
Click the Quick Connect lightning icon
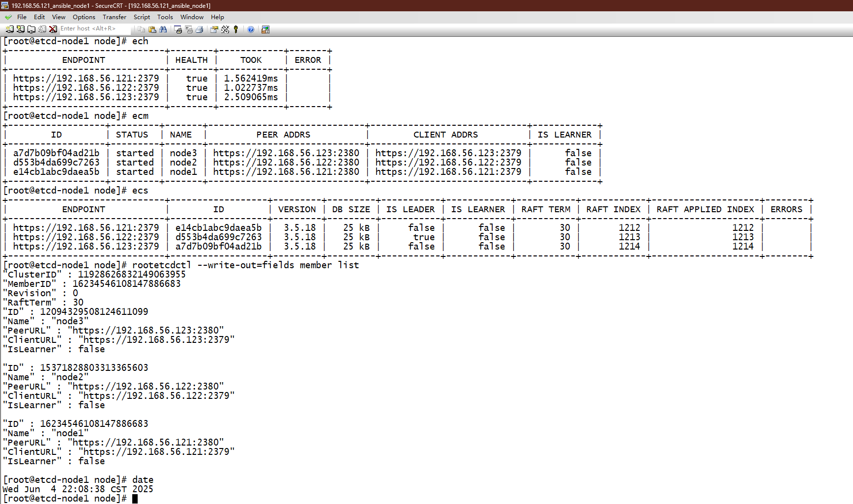tap(21, 29)
